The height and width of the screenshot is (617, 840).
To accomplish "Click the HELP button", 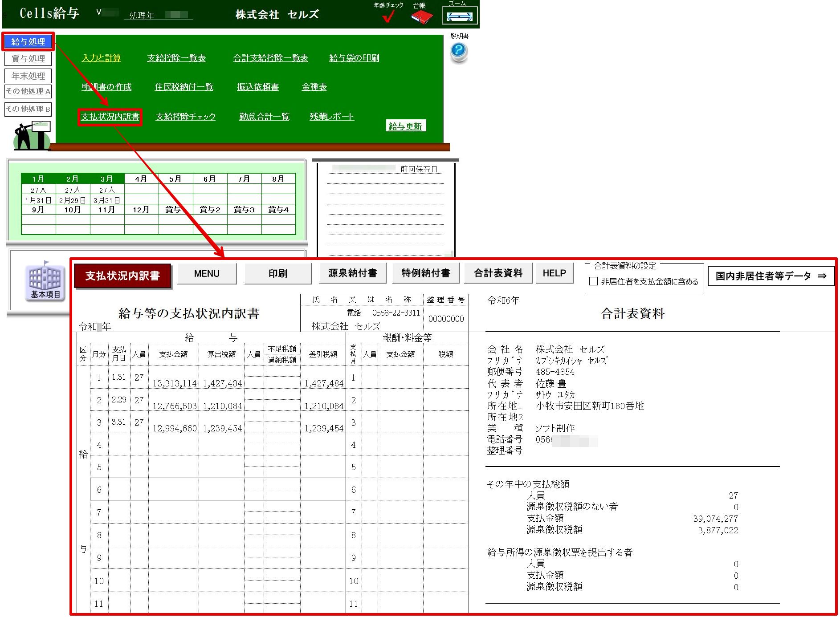I will pyautogui.click(x=554, y=273).
